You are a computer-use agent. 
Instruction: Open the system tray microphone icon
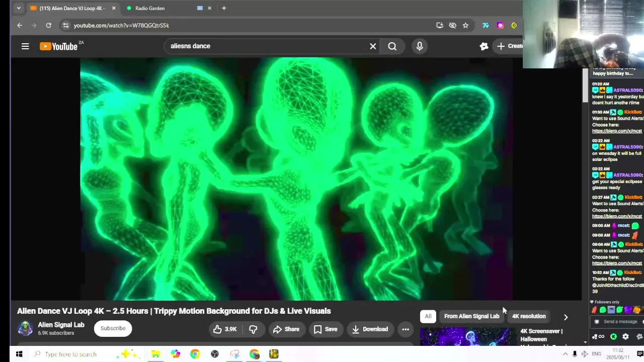[575, 354]
